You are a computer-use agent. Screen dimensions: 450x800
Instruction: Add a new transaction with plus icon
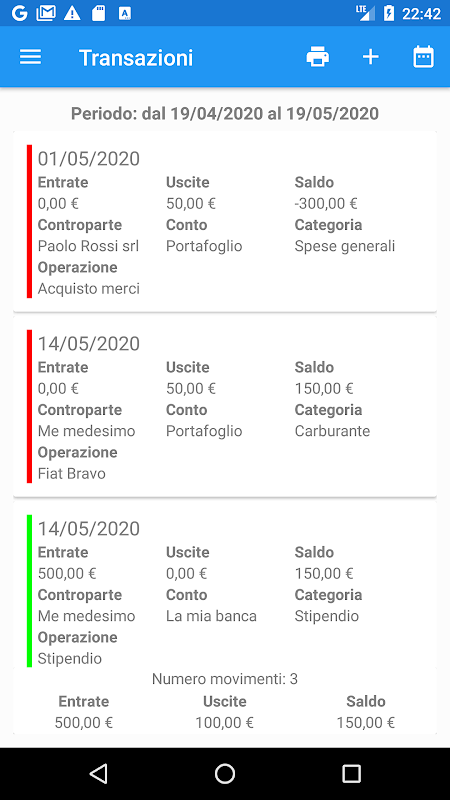click(x=370, y=57)
